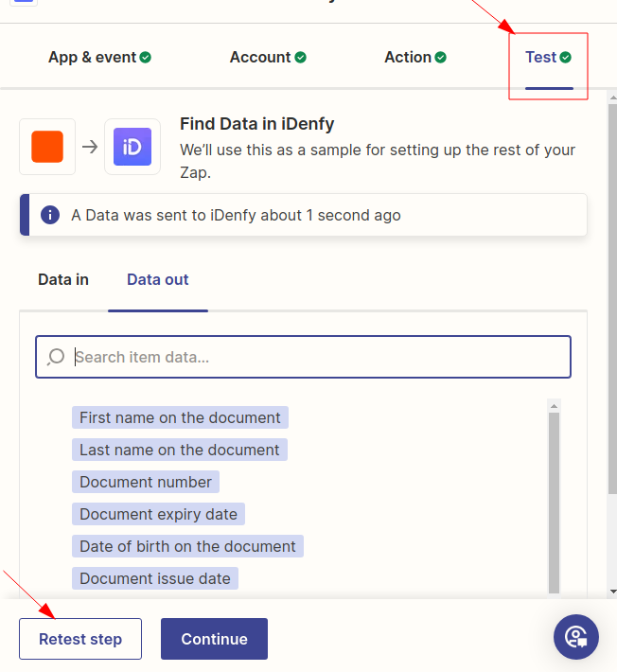Open the Action tab
617x672 pixels.
point(415,57)
